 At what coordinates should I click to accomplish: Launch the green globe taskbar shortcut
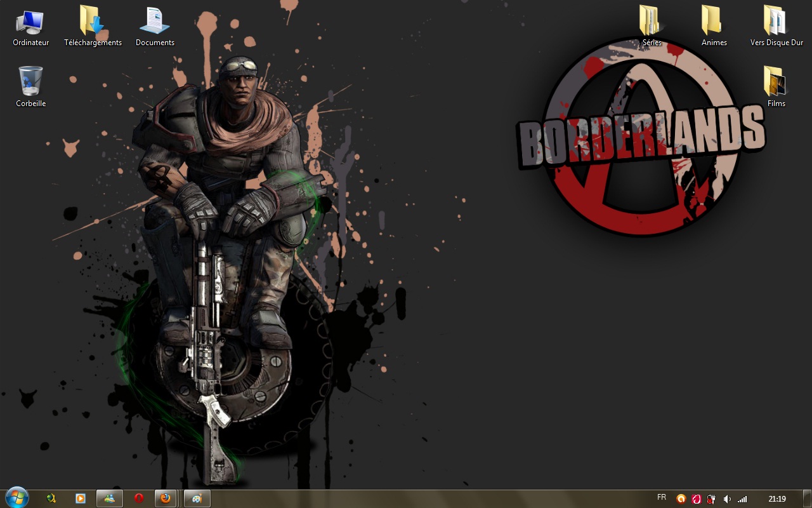click(51, 498)
